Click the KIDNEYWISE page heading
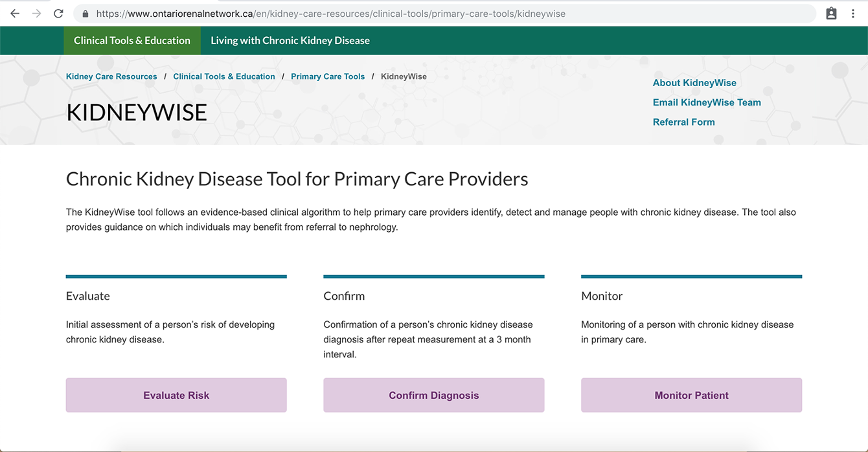Screen dimensions: 868x452 pos(137,112)
